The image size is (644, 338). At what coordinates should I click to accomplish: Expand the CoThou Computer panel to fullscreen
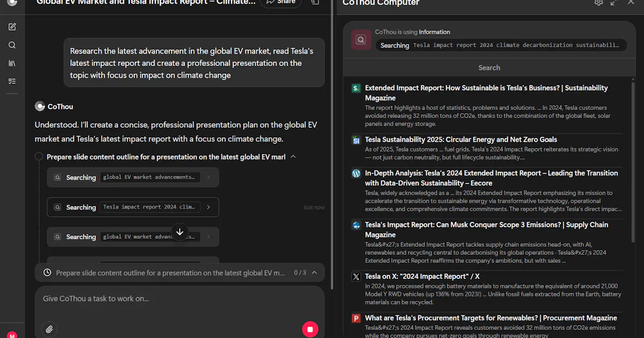(x=615, y=2)
